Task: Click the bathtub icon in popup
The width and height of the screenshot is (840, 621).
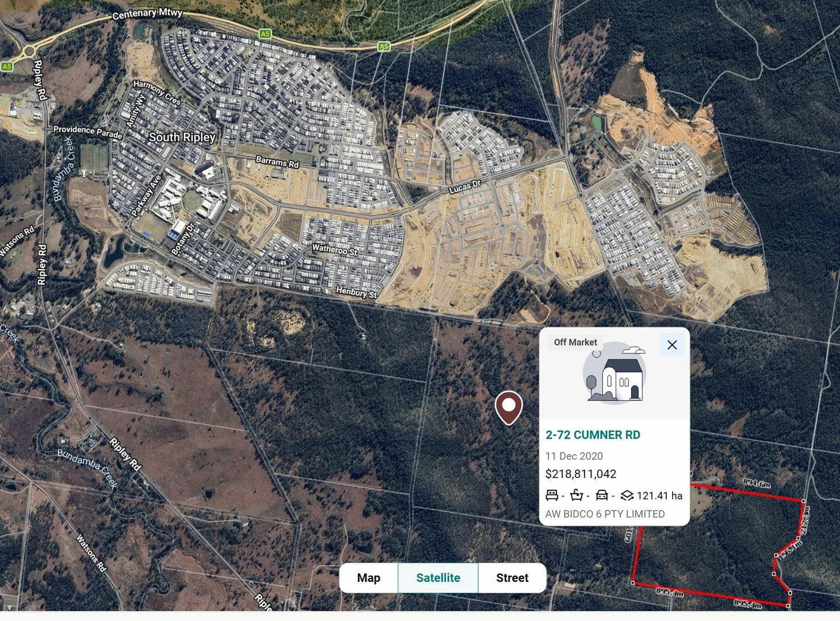Action: 576,495
